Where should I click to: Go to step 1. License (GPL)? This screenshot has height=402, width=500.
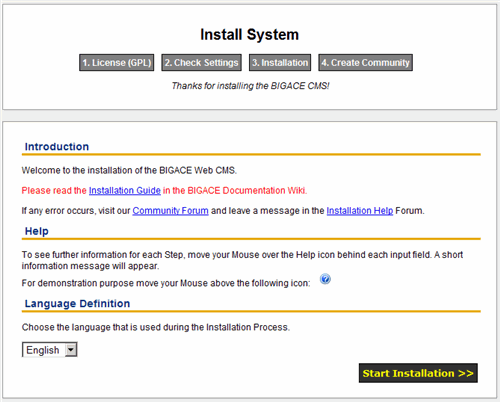[x=117, y=63]
